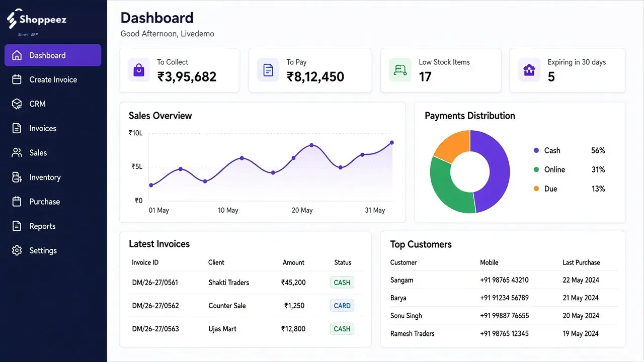Go to the CRM section
The width and height of the screenshot is (644, 362).
[38, 104]
